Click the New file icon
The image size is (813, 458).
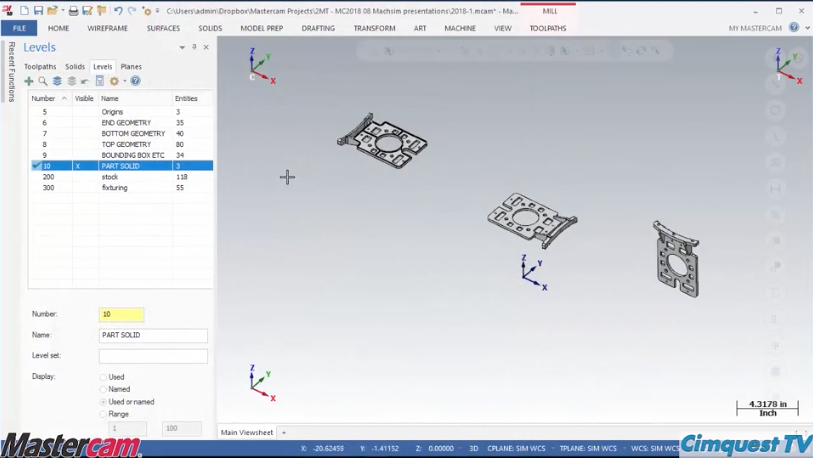click(24, 10)
